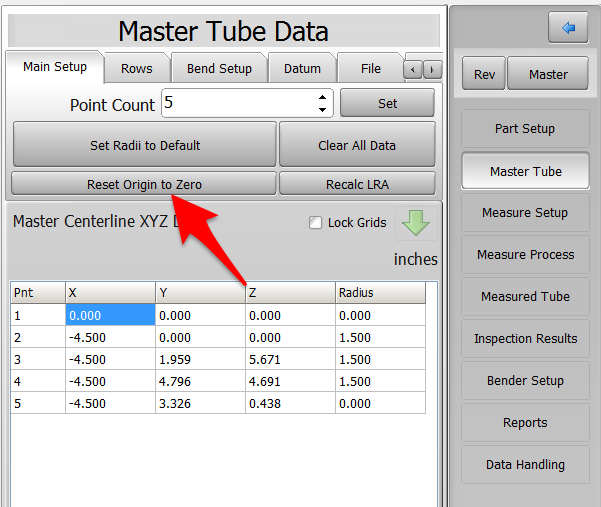
Task: Click Reset Origin to Zero
Action: pos(144,184)
